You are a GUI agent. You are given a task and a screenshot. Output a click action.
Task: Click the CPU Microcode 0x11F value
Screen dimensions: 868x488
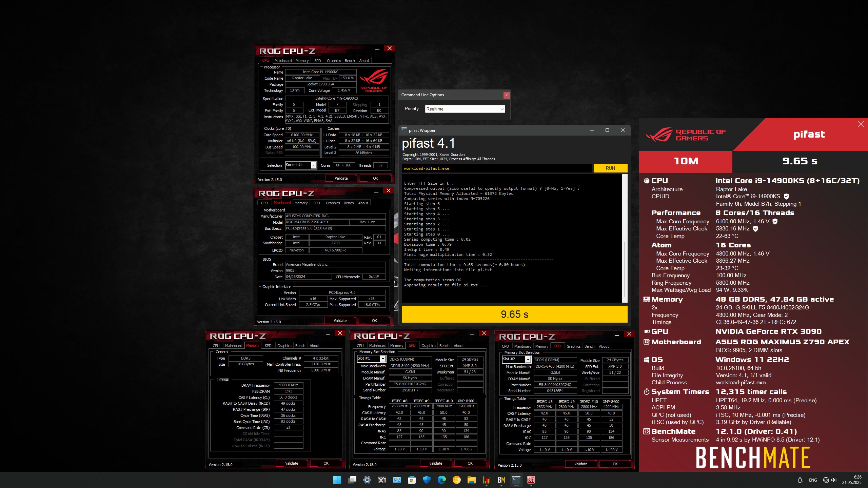pos(374,277)
